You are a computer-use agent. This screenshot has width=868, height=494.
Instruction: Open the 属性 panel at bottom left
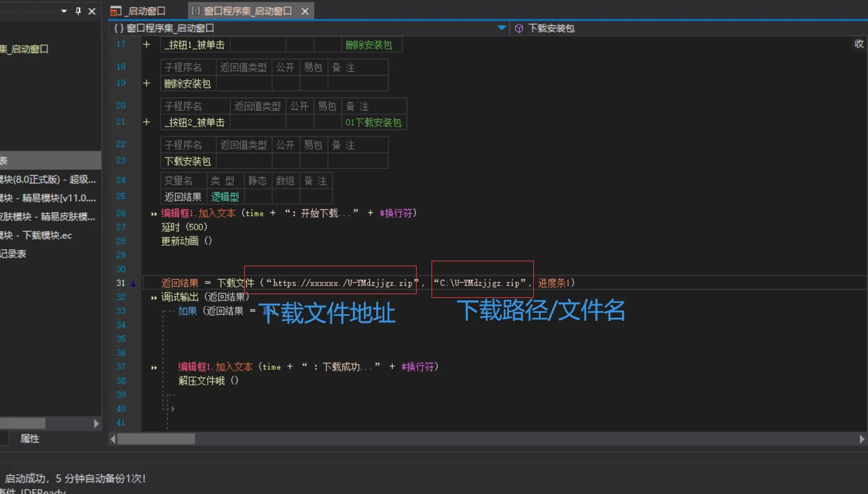pos(29,438)
